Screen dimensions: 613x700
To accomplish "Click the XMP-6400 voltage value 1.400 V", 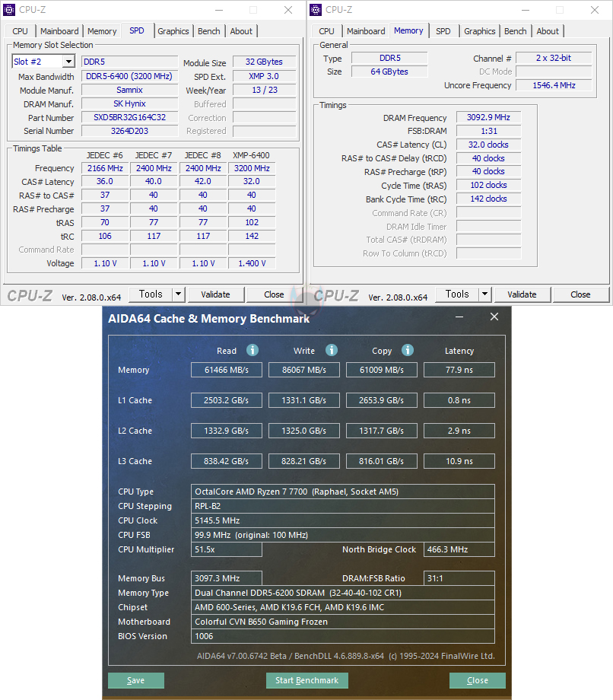I will coord(252,263).
